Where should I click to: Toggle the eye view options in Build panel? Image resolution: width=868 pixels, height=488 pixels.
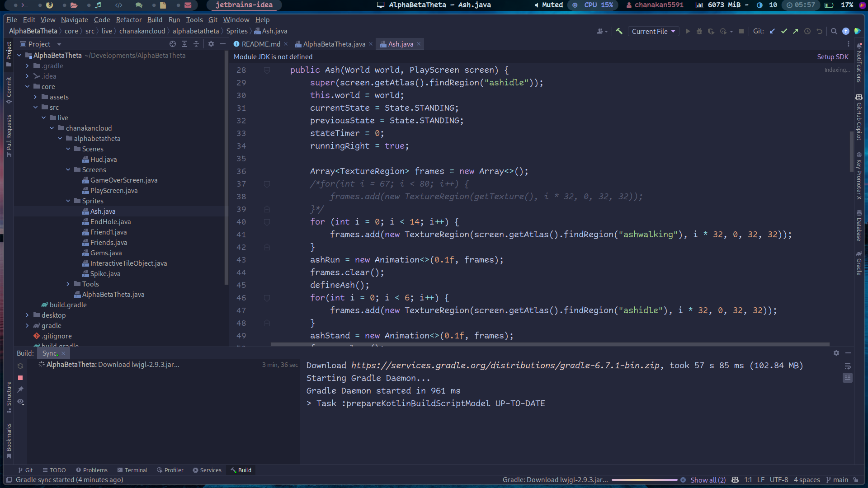pyautogui.click(x=20, y=402)
